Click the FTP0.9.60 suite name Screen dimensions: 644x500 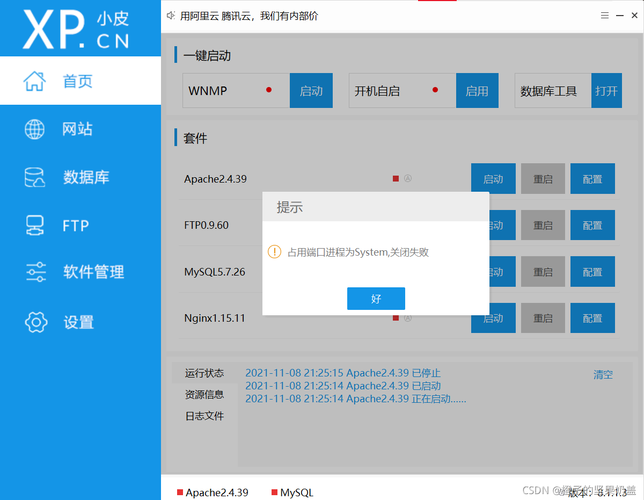206,225
